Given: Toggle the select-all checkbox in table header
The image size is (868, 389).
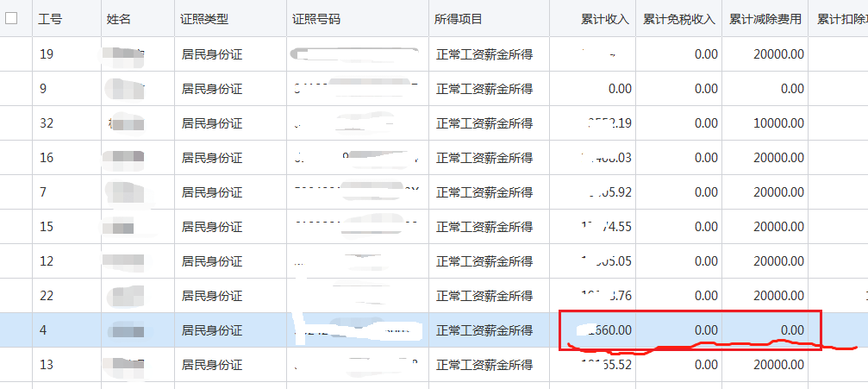Looking at the screenshot, I should pos(11,18).
